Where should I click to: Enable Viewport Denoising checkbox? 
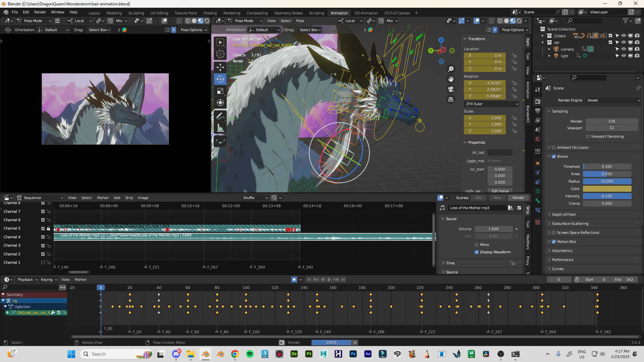click(x=588, y=136)
